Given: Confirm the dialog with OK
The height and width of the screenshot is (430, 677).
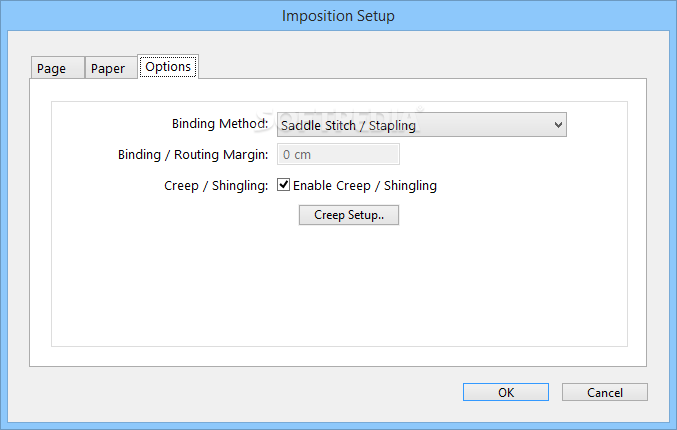Looking at the screenshot, I should click(x=505, y=392).
